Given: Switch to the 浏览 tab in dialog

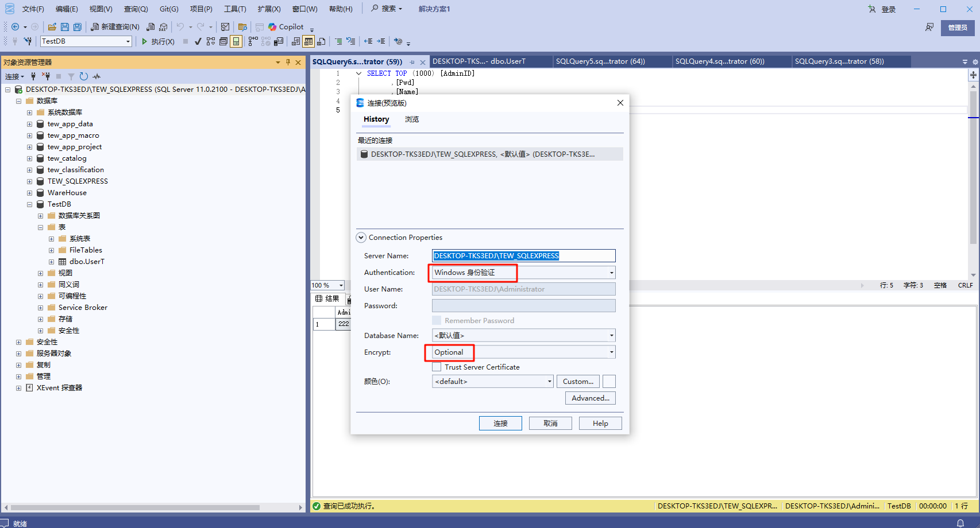Looking at the screenshot, I should (412, 119).
